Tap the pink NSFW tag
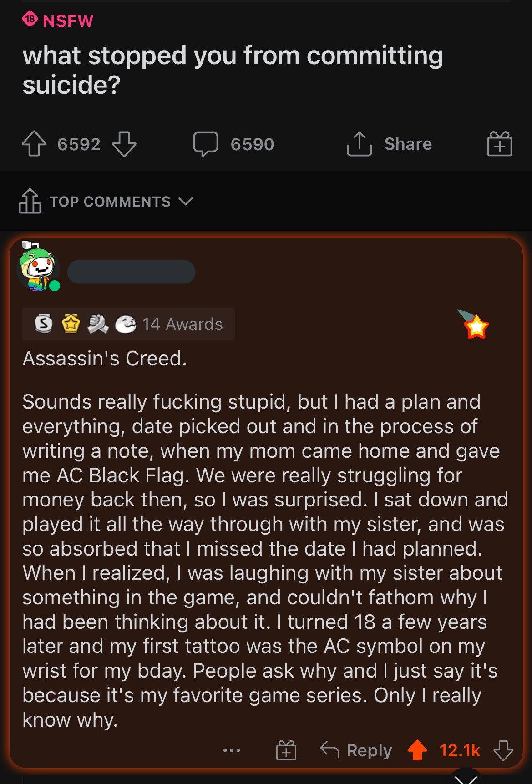 58,20
